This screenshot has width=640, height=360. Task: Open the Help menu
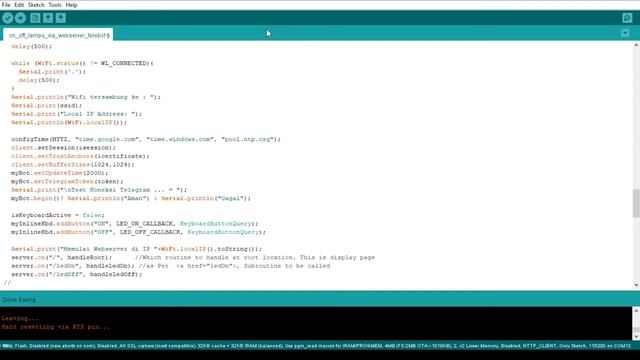point(71,5)
